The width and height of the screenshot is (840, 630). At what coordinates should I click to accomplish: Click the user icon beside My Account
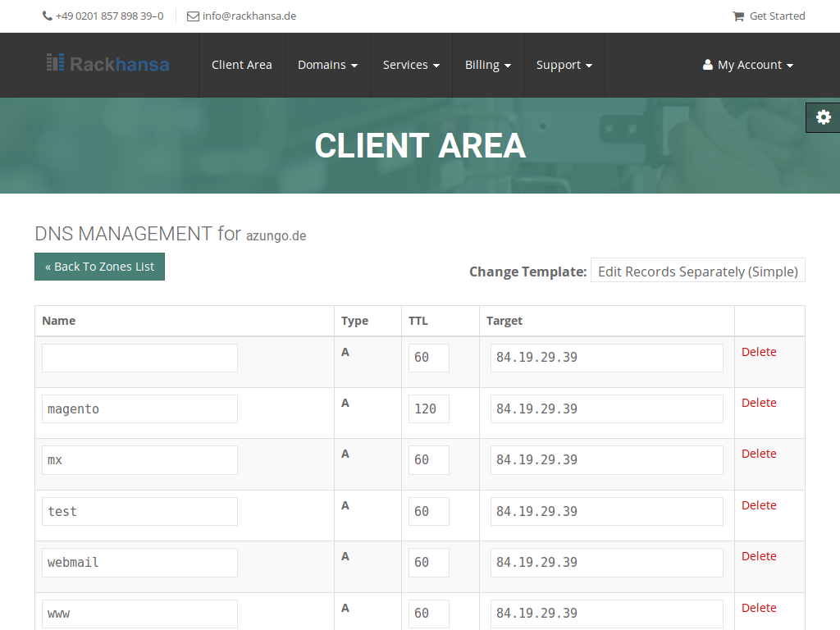coord(708,65)
